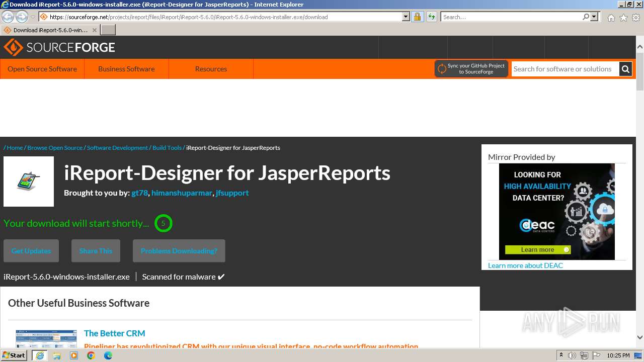This screenshot has height=362, width=644.
Task: Open the Tools gear icon
Action: coord(636,18)
